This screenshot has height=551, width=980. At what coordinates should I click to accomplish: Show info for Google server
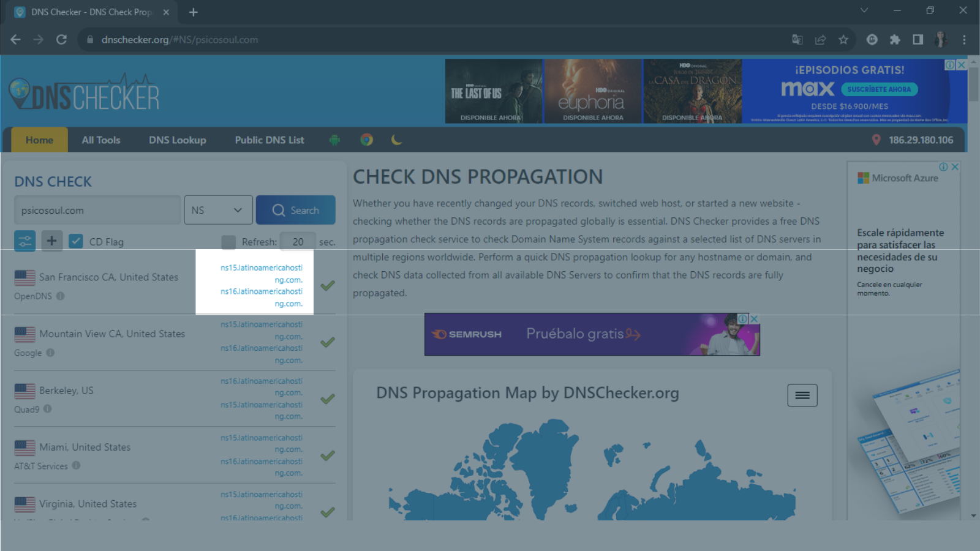[x=50, y=353]
